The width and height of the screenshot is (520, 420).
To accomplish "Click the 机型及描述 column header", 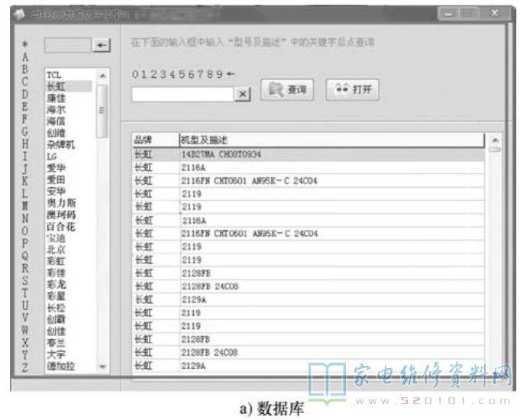I will 331,140.
